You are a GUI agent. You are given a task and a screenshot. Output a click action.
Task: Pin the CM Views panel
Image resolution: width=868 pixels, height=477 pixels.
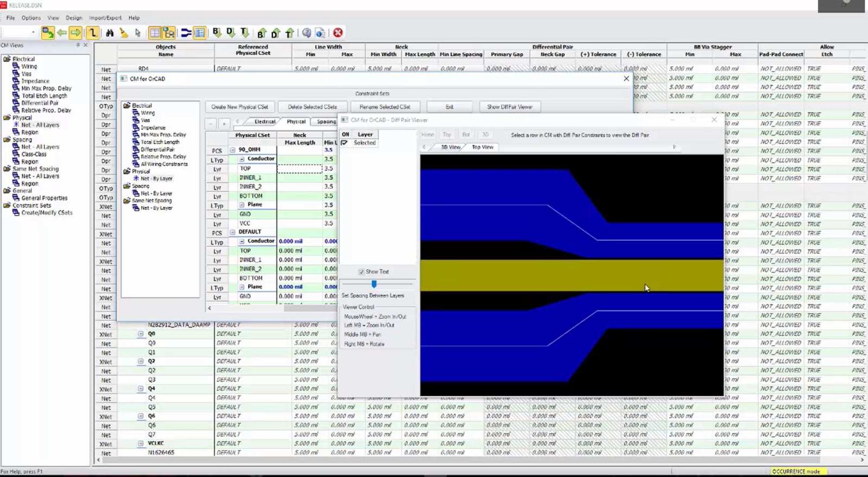(78, 45)
